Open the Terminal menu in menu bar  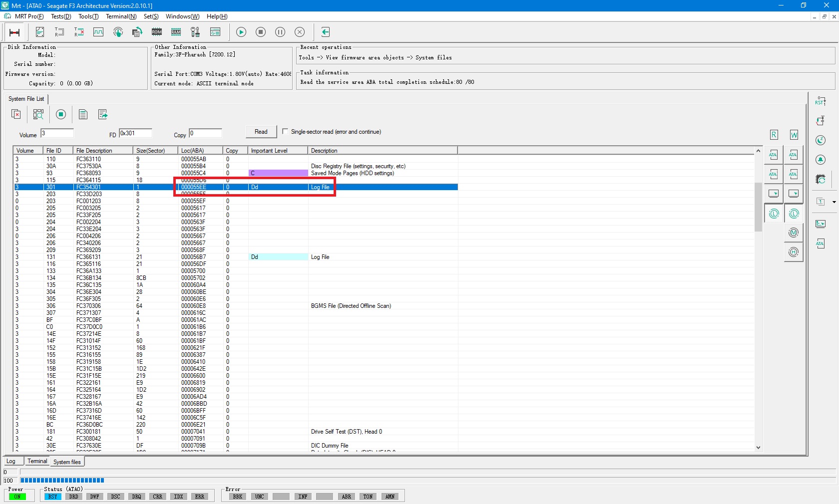click(x=121, y=16)
